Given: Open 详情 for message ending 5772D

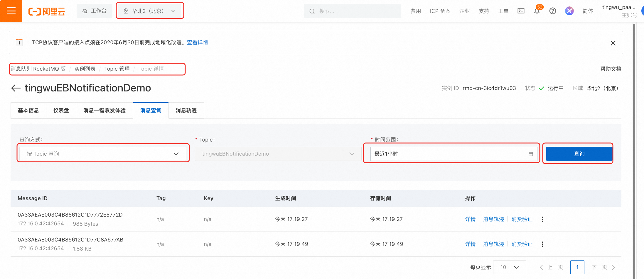Looking at the screenshot, I should click(470, 219).
